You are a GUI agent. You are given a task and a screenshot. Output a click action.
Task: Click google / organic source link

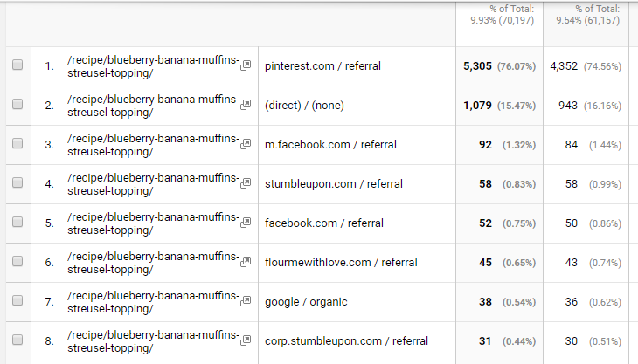pos(306,301)
